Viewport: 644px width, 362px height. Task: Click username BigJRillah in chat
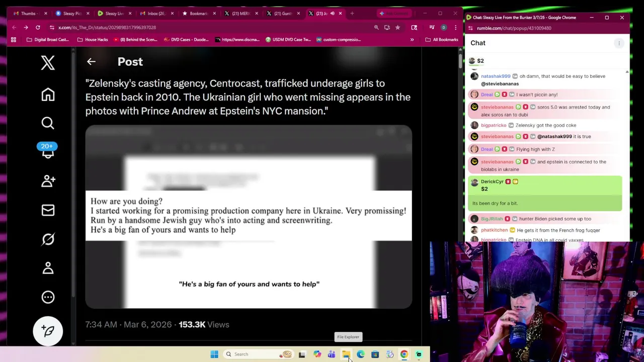pos(492,219)
